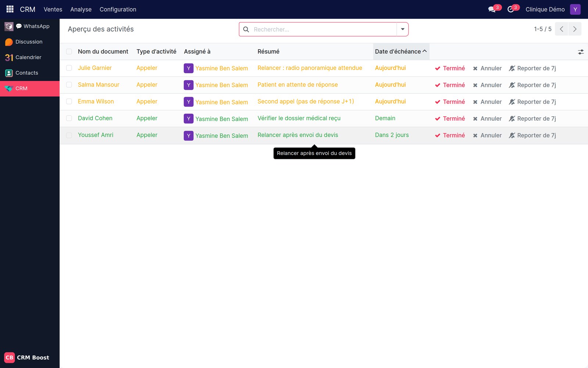Image resolution: width=588 pixels, height=368 pixels.
Task: Annuler the Salma Mansour activity
Action: [487, 85]
